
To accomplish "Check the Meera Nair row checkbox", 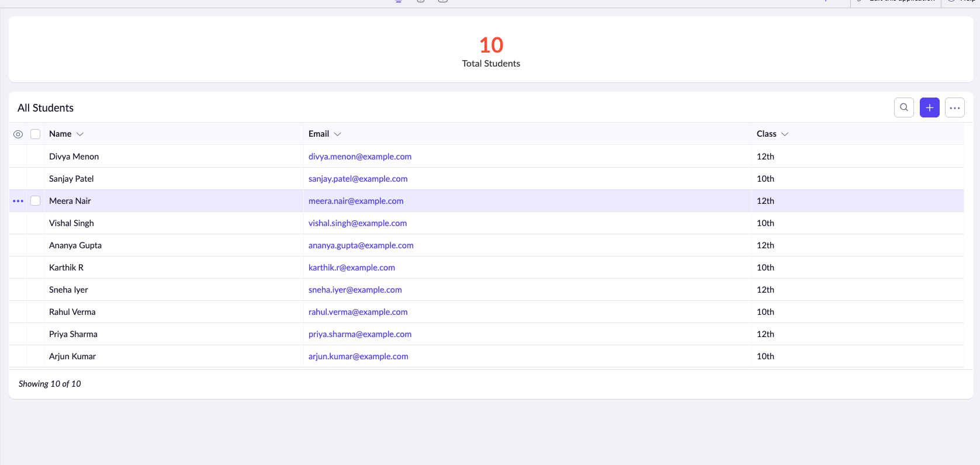I will (x=36, y=201).
